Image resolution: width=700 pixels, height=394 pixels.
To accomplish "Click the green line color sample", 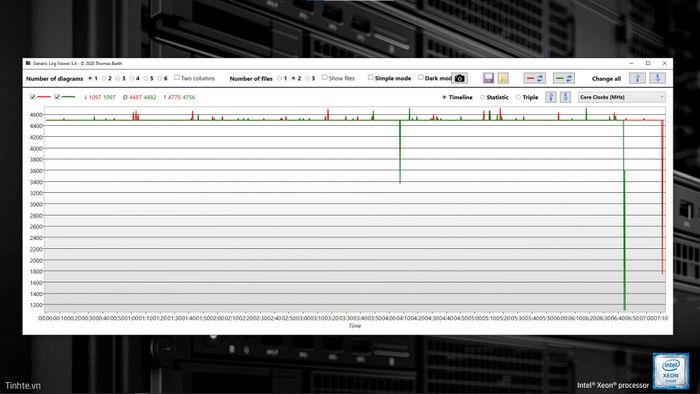I will tap(68, 97).
